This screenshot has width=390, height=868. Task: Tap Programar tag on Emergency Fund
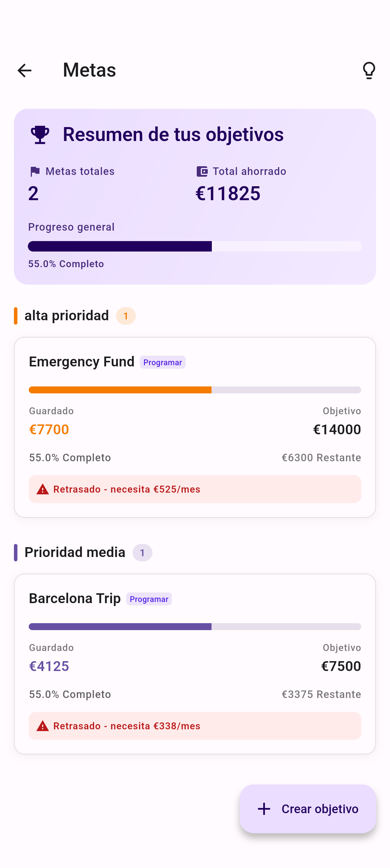click(162, 362)
